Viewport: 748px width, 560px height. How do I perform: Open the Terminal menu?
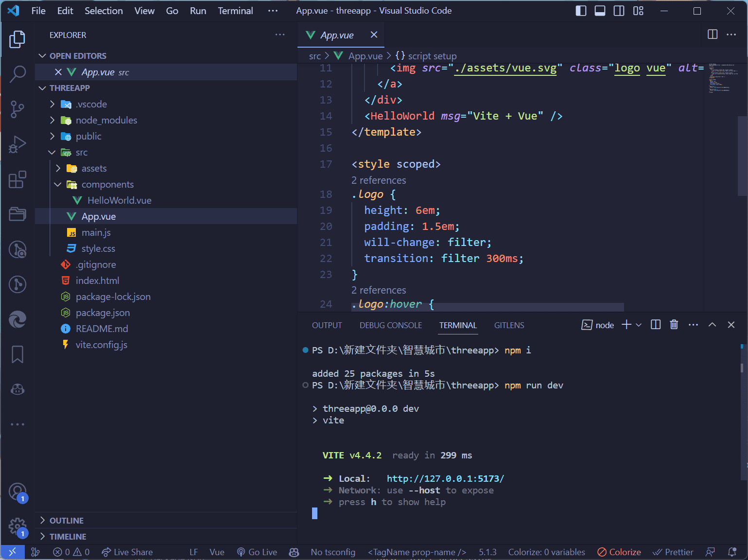235,11
